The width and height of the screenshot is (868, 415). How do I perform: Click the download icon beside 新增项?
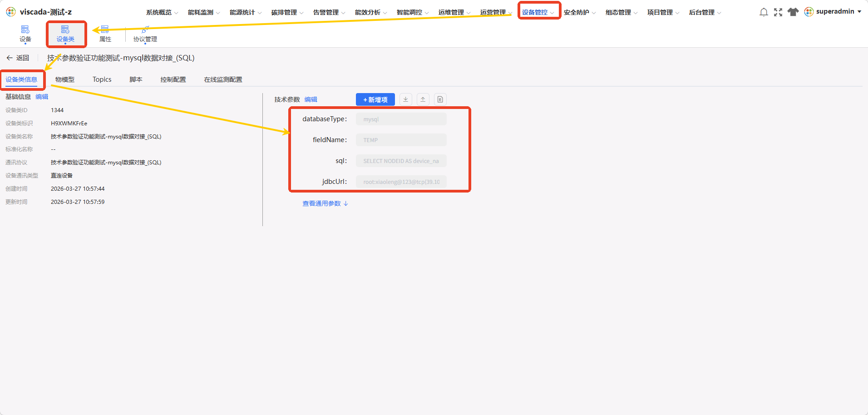coord(406,99)
